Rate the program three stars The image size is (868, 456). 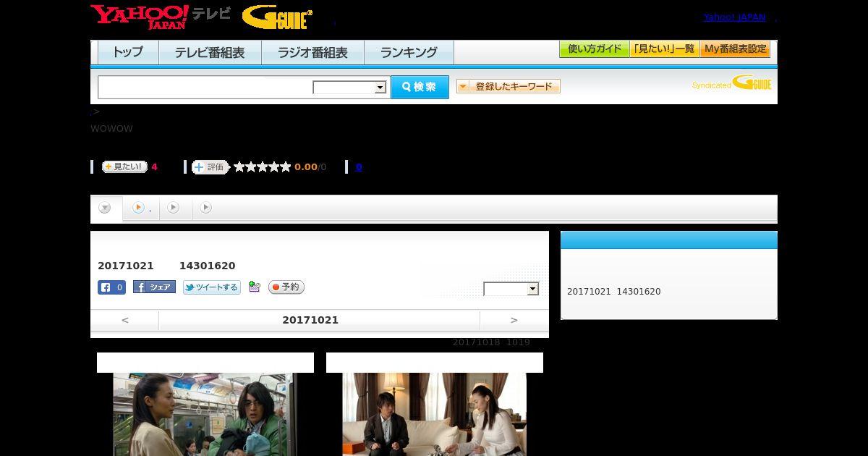263,167
